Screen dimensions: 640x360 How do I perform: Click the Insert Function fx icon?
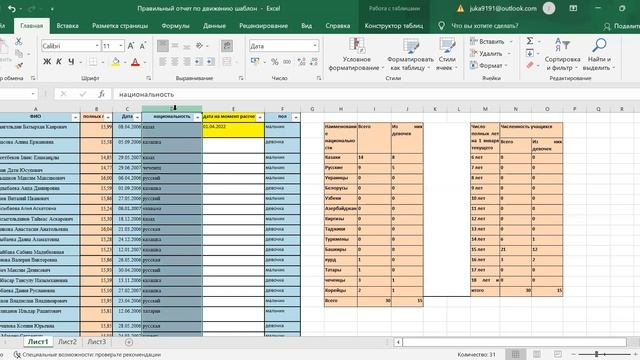(x=102, y=94)
